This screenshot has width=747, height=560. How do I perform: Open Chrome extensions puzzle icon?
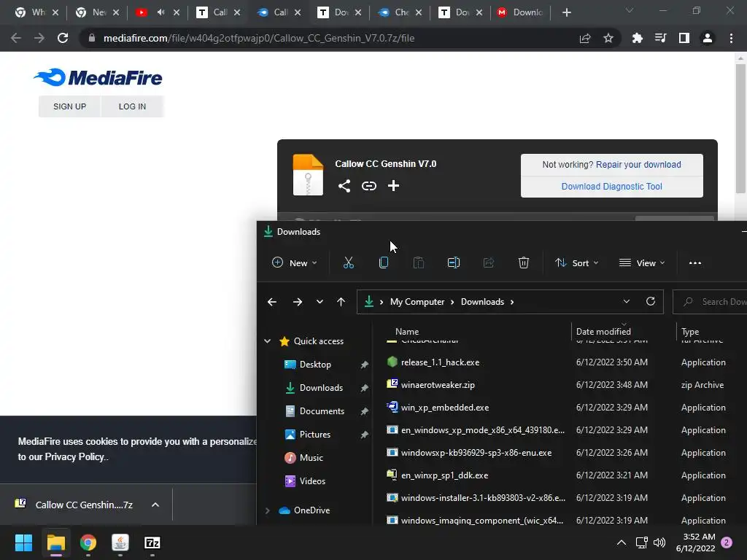[x=637, y=38]
